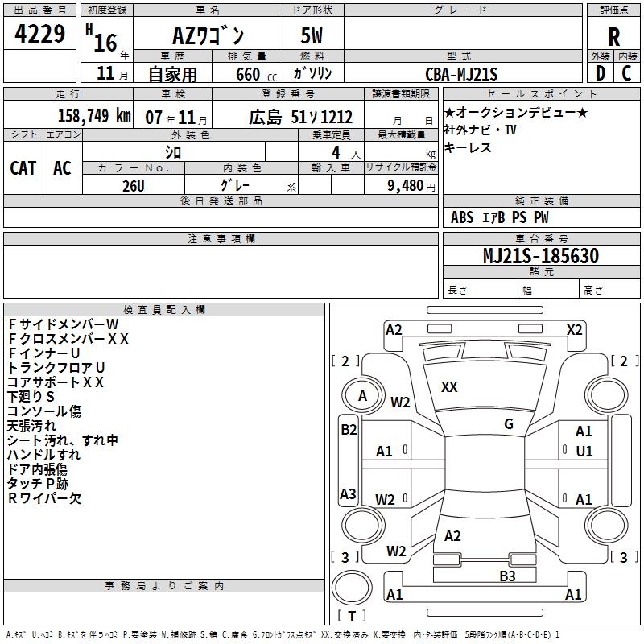Click the B3 mark on rear bumper
Screen dimensions: 644x644
507,576
